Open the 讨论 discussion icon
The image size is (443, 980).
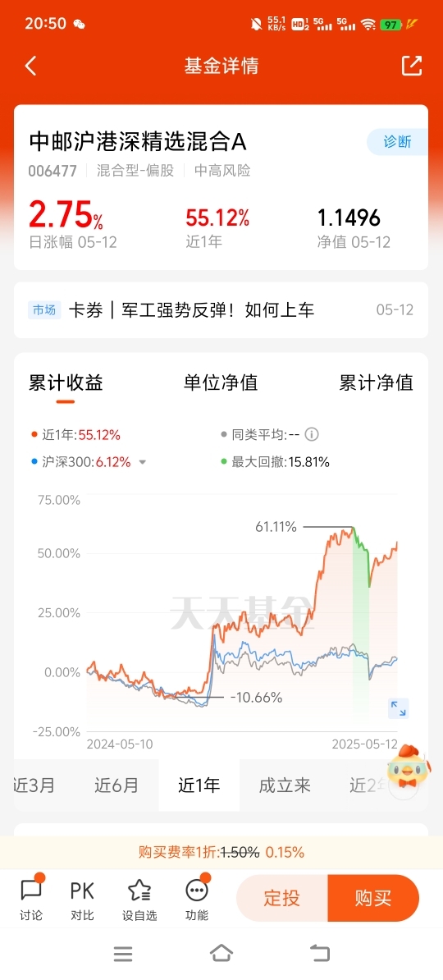(31, 898)
